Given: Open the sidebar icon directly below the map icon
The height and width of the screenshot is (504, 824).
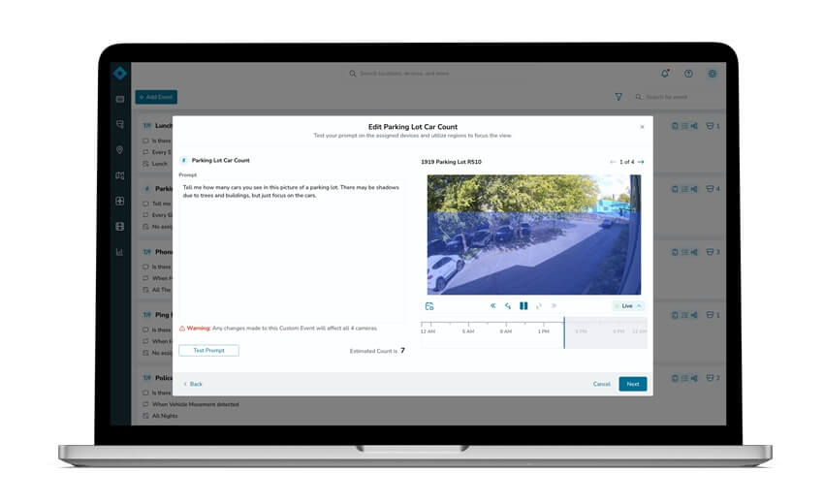Looking at the screenshot, I should pyautogui.click(x=120, y=201).
